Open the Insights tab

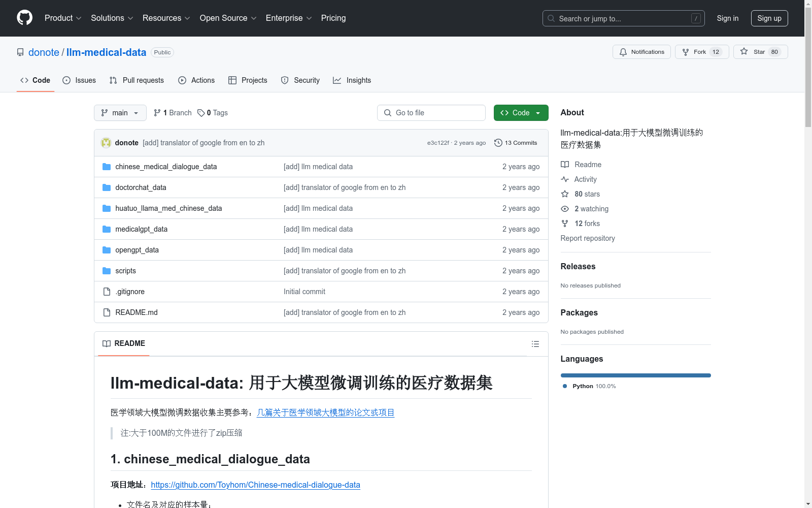[x=352, y=80]
